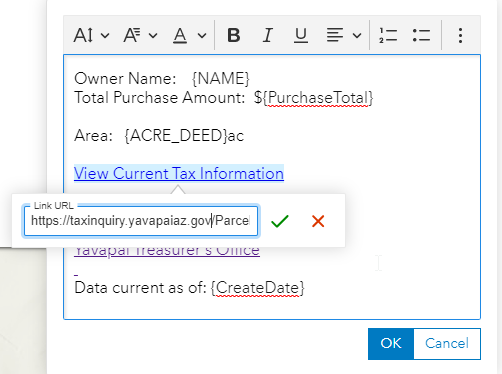The image size is (502, 374).
Task: Expand the font color dropdown arrow
Action: 202,35
